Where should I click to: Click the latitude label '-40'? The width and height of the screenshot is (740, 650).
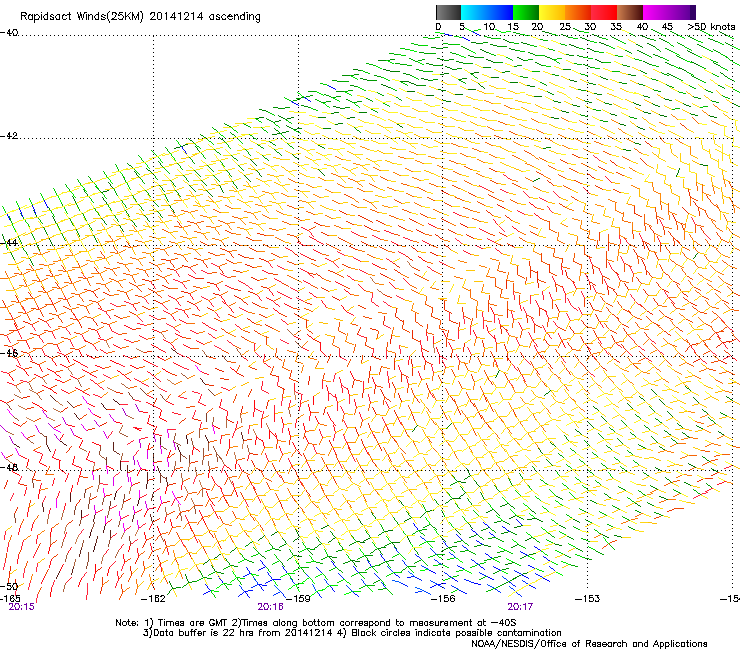coord(9,33)
